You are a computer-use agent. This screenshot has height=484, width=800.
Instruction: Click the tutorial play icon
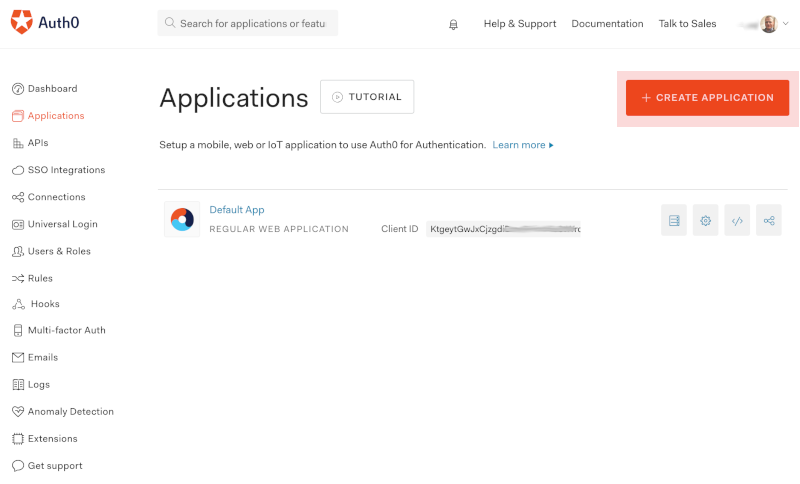pos(337,97)
